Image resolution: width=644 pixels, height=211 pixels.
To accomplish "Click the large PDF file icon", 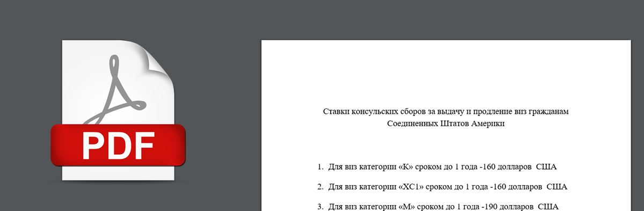I will click(x=118, y=110).
